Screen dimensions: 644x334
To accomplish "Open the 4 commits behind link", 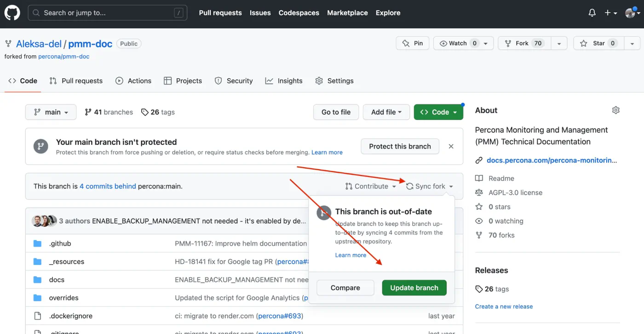I will click(x=108, y=186).
